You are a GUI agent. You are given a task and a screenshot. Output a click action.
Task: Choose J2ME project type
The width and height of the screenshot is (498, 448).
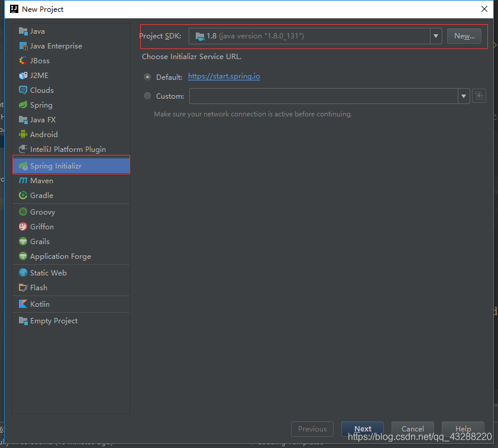pos(71,76)
